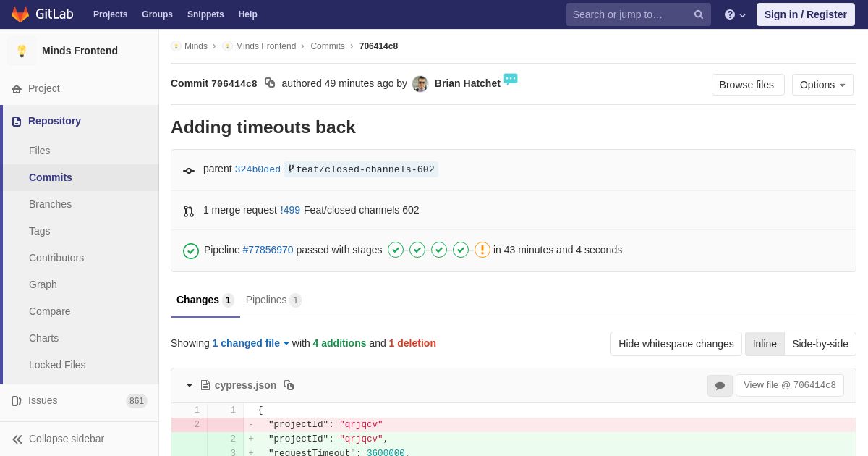Open the first passed pipeline stage icon
868x456 pixels.
click(396, 250)
